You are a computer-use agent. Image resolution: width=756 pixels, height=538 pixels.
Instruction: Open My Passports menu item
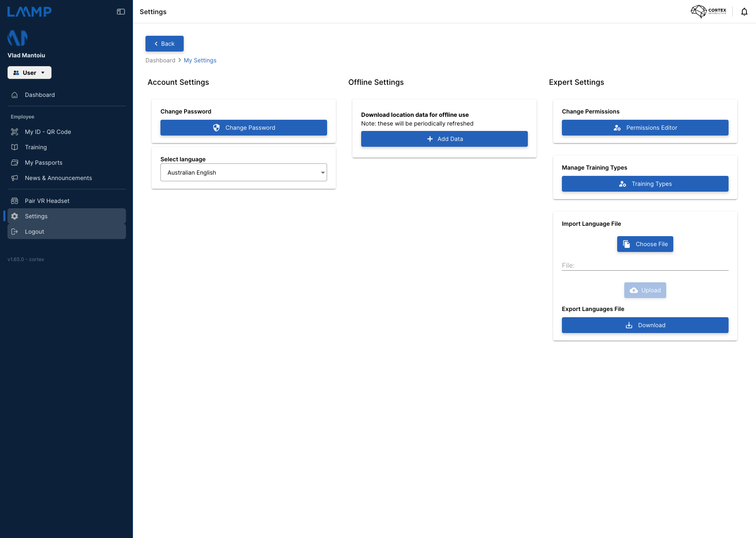66,163
